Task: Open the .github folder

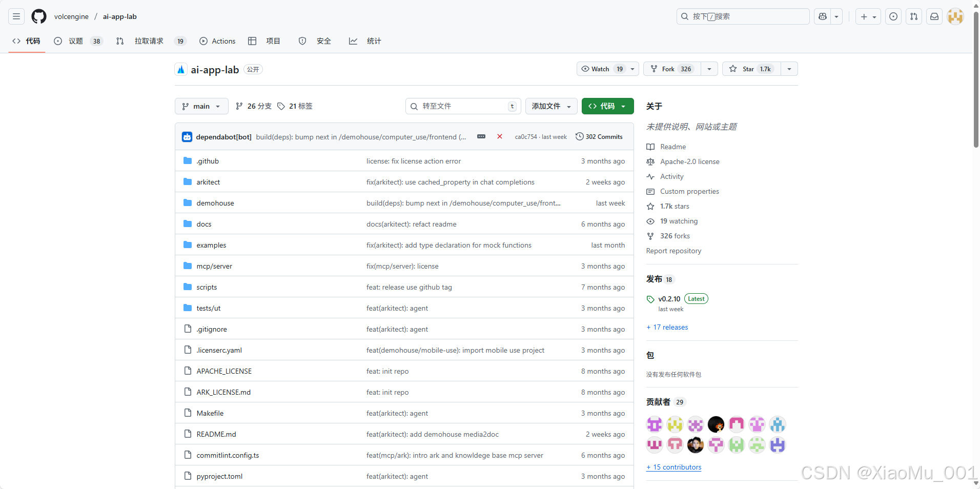Action: [208, 161]
